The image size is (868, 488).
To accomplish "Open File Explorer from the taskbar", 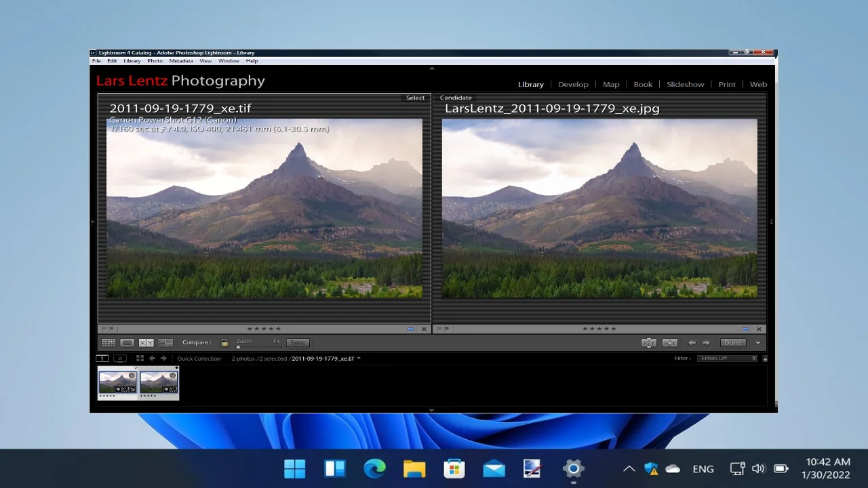I will [414, 468].
